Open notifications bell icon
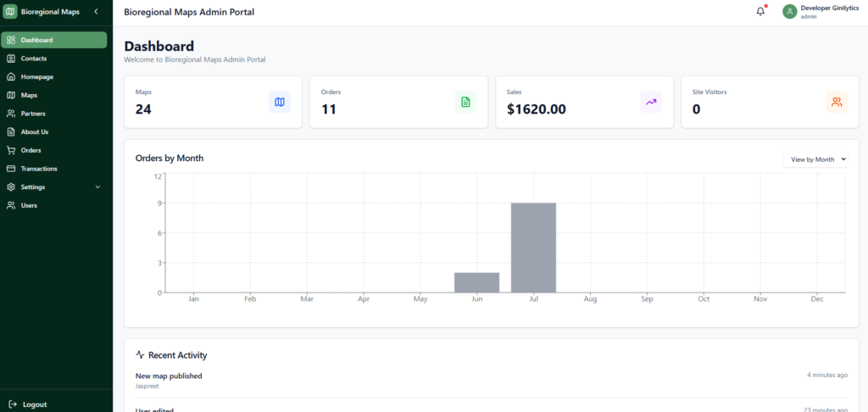 click(760, 11)
